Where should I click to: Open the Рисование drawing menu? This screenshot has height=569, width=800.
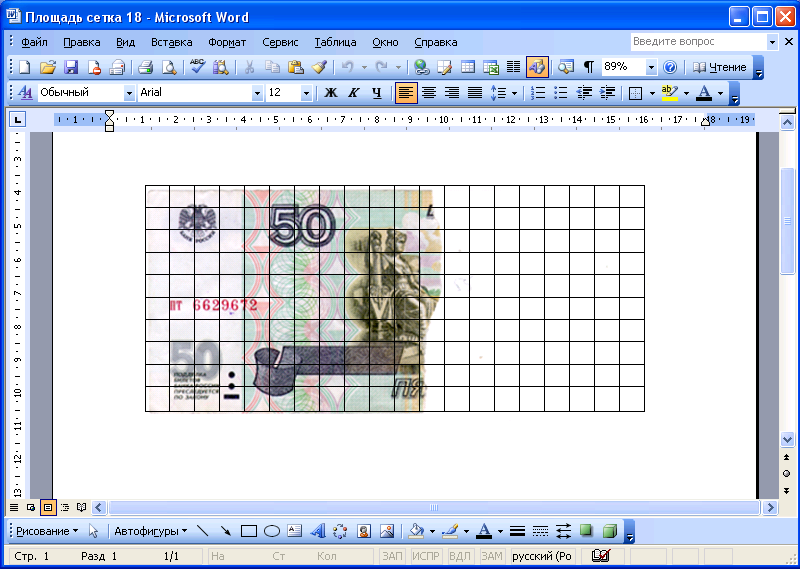click(47, 531)
